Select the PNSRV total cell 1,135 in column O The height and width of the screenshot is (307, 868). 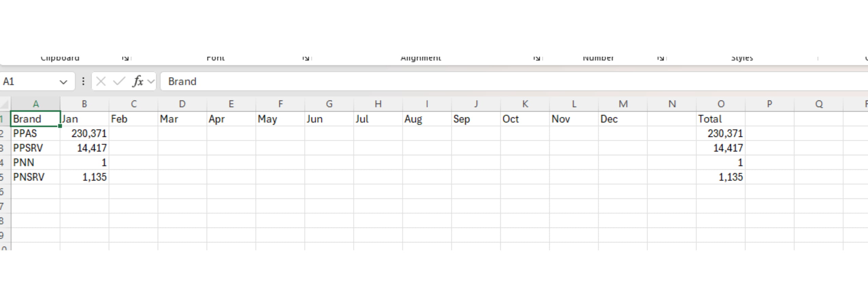coord(721,177)
